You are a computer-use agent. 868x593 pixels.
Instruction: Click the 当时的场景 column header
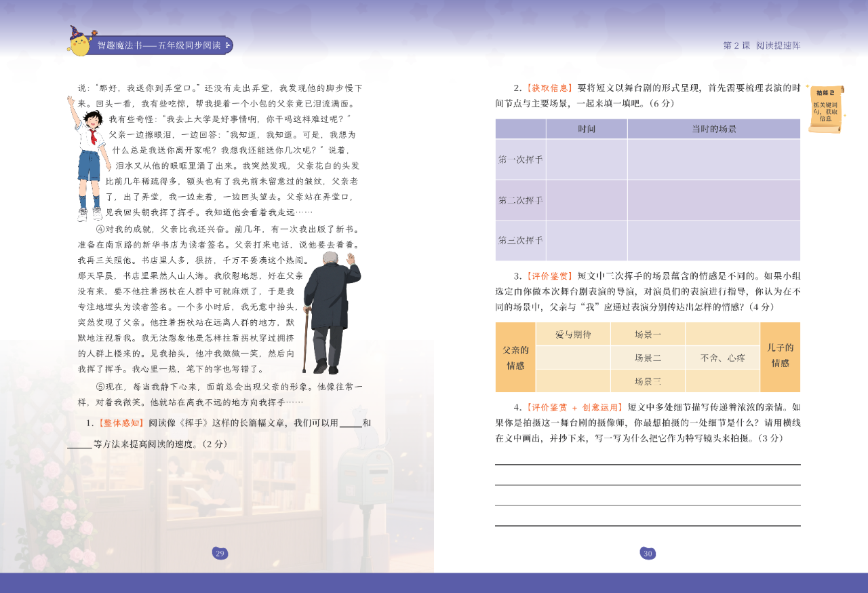coord(713,129)
